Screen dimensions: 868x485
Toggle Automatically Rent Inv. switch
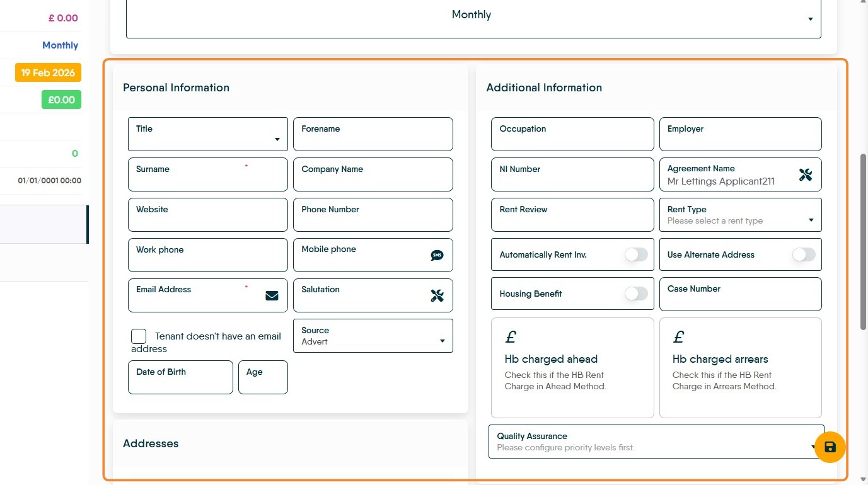point(635,254)
